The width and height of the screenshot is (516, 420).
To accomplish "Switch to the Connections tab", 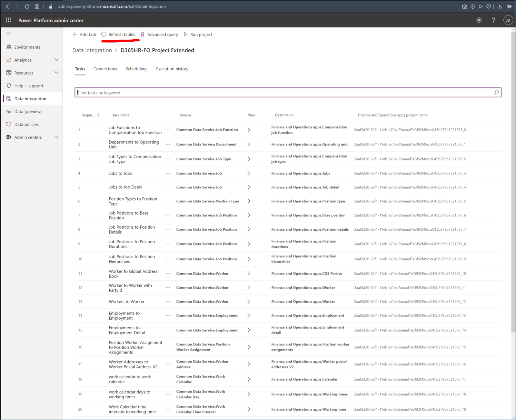I will (x=105, y=69).
